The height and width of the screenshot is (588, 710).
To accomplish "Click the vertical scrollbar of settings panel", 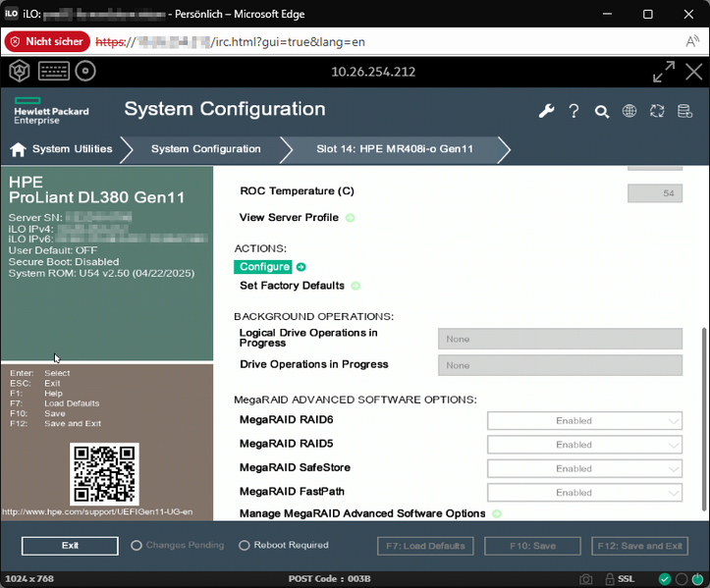I will coord(704,419).
